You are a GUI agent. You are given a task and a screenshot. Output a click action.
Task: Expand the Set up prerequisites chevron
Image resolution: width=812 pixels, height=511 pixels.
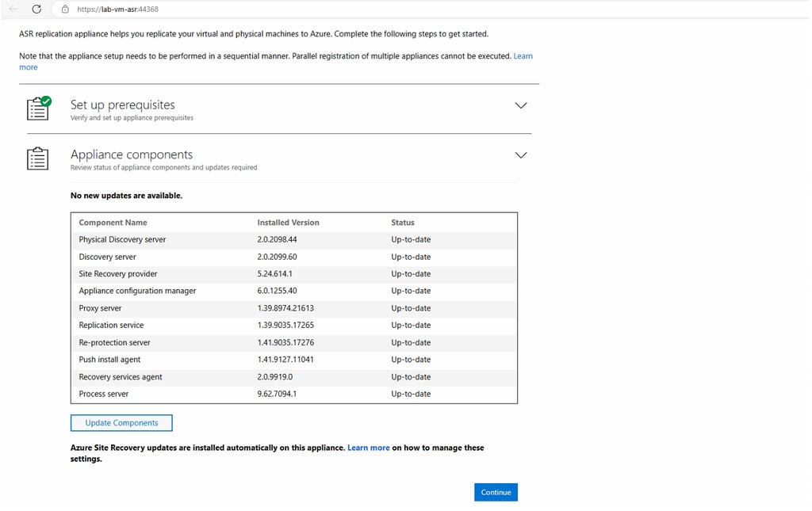coord(521,105)
